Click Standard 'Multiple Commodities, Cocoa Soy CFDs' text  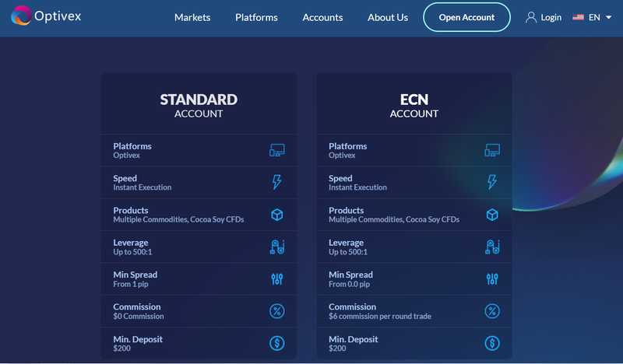(178, 219)
